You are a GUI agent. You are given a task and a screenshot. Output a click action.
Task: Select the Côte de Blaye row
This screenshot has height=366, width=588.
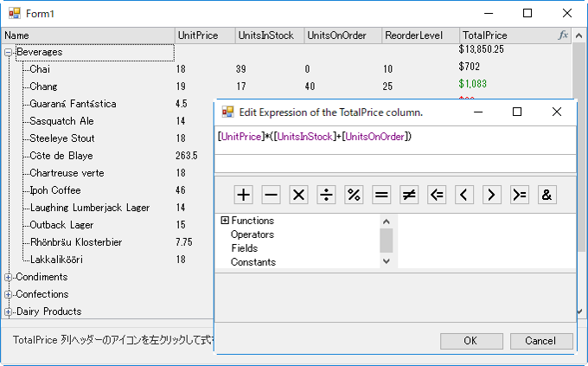[61, 156]
